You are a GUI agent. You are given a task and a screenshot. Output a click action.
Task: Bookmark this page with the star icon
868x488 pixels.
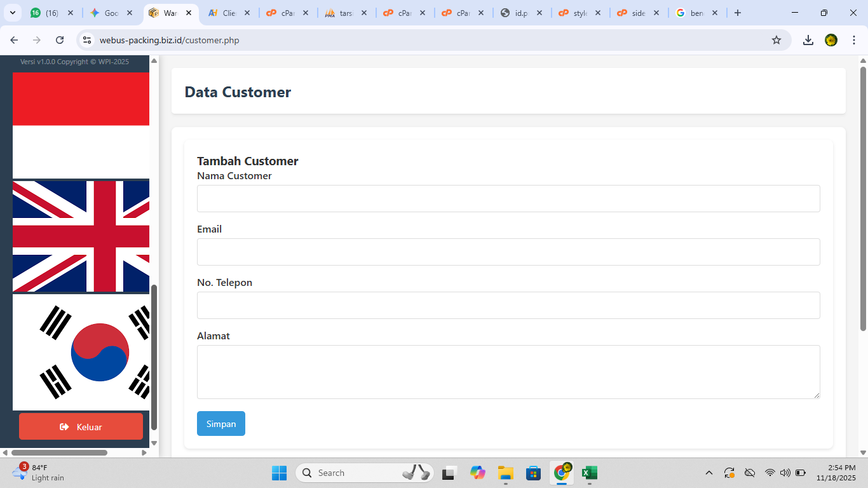(x=776, y=40)
